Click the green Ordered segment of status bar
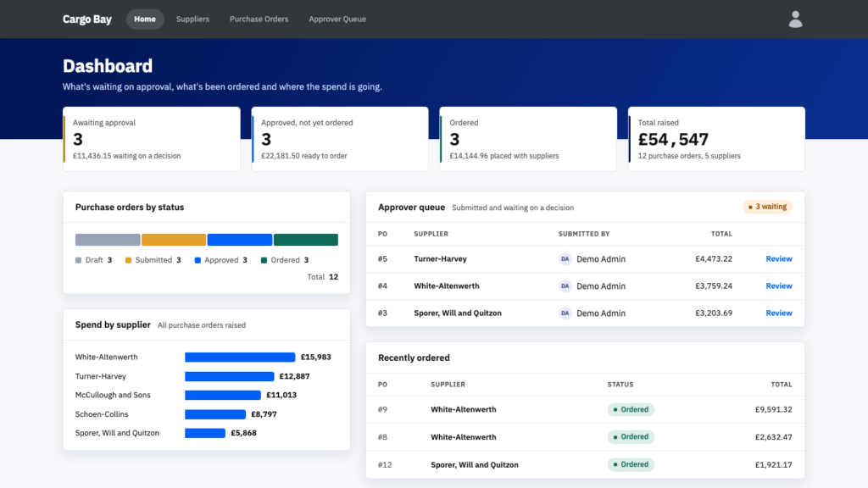This screenshot has width=868, height=488. click(305, 240)
